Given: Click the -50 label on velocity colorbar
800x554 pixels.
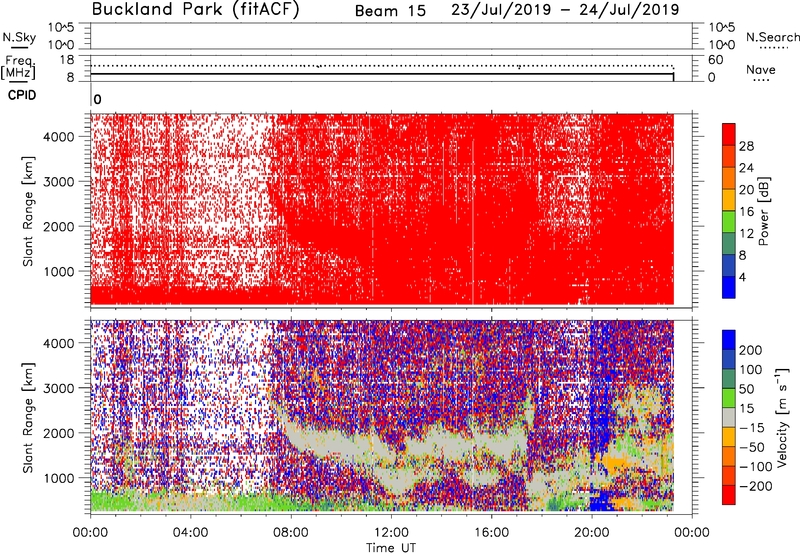Looking at the screenshot, I should coord(752,447).
